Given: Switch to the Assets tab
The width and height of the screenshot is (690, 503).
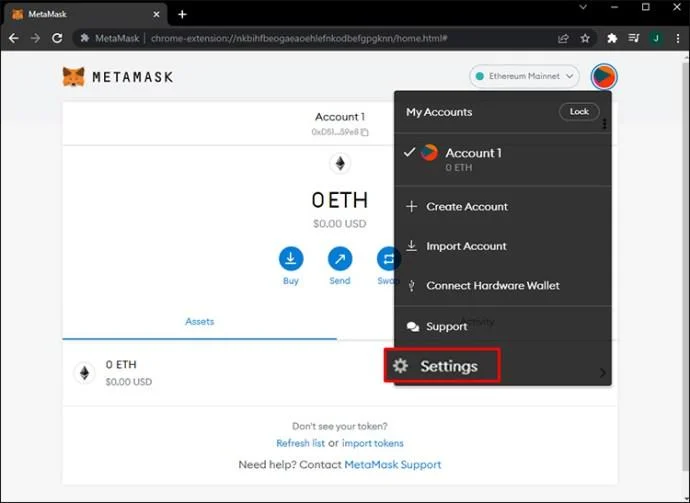Looking at the screenshot, I should tap(199, 322).
